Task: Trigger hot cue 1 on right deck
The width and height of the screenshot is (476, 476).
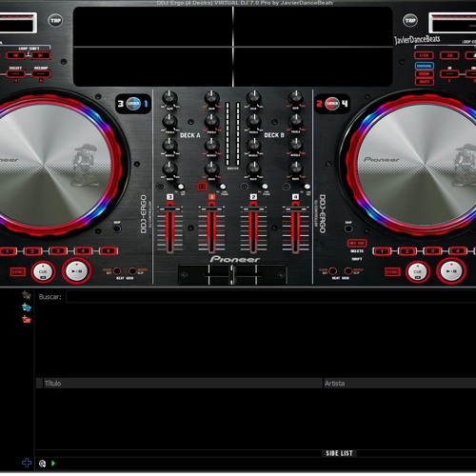Action: pos(382,251)
